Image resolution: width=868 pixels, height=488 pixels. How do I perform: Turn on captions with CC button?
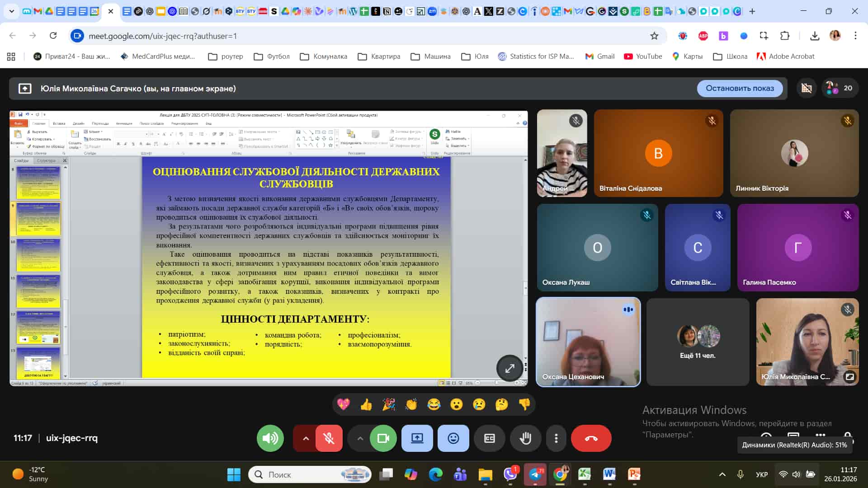(x=489, y=438)
